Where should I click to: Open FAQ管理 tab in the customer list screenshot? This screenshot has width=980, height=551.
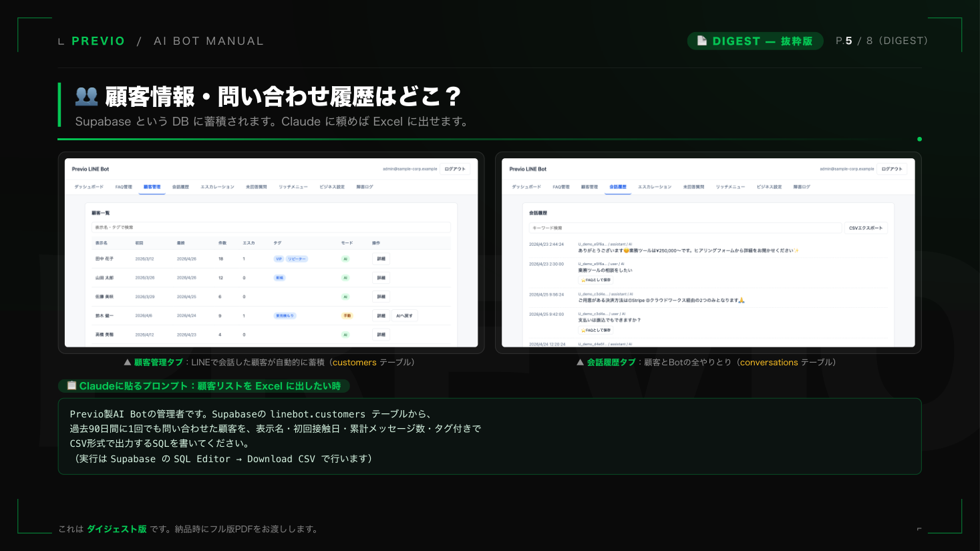[x=124, y=187]
